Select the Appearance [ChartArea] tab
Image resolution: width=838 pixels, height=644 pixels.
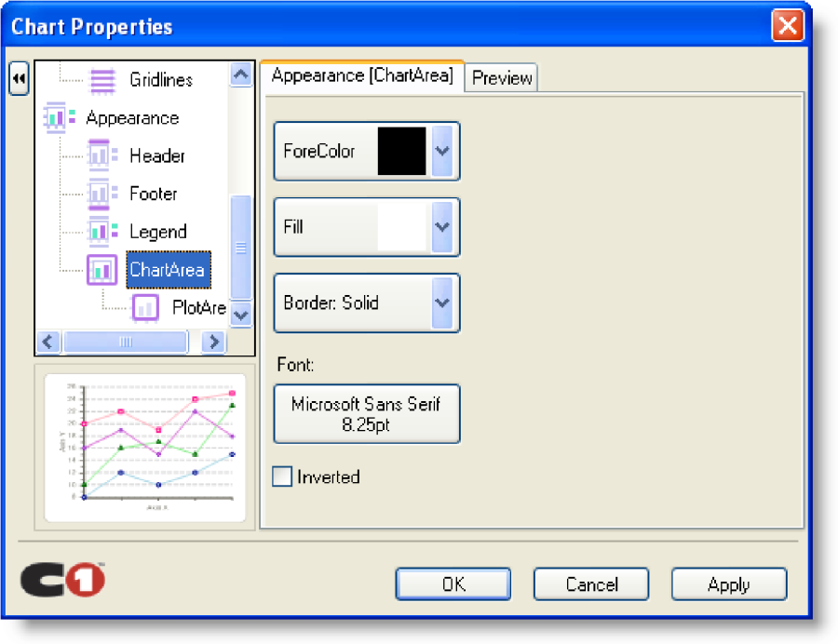(361, 76)
